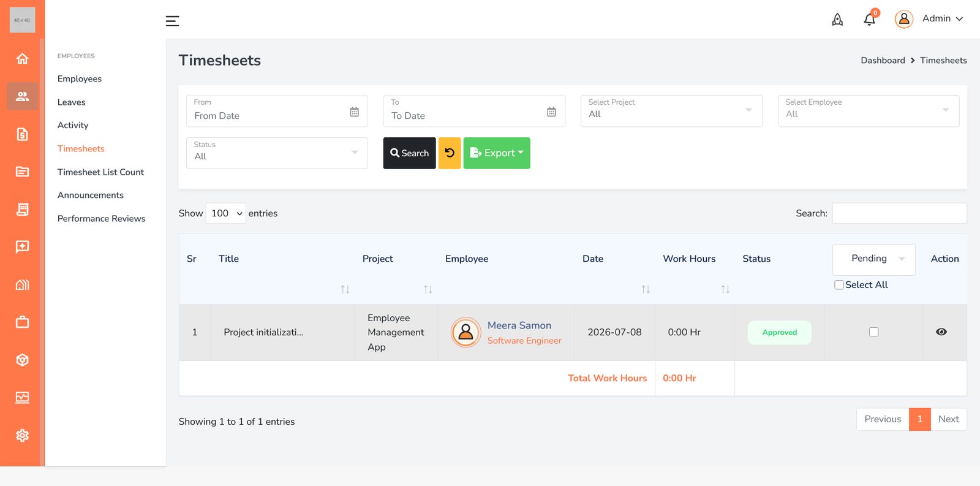
Task: Open the briefcase sidebar icon
Action: tap(22, 322)
